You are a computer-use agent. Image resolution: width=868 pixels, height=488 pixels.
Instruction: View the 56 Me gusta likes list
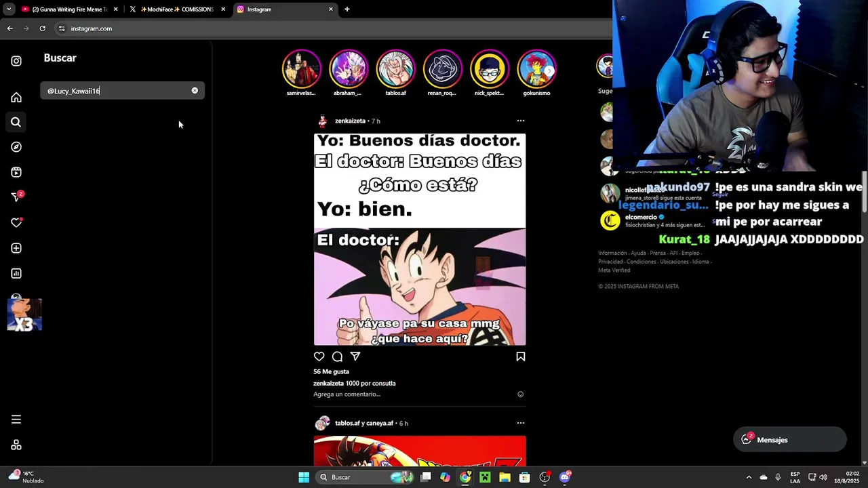[x=331, y=371]
